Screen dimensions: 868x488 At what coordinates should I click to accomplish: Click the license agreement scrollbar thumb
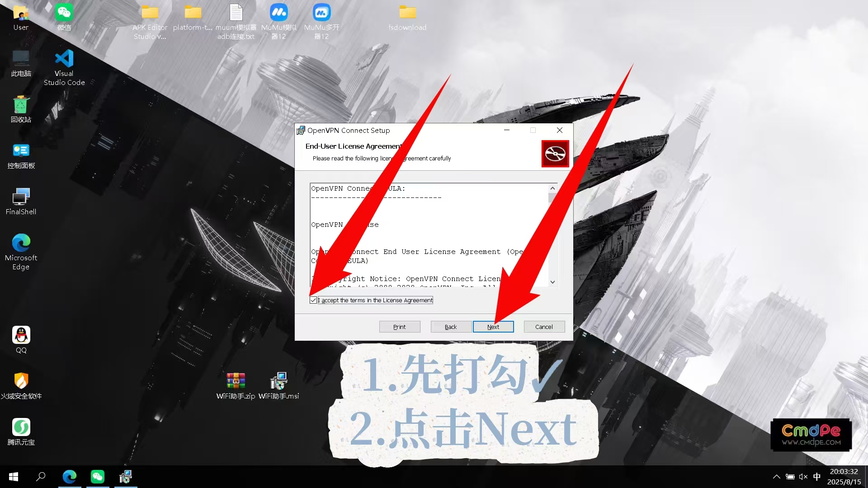552,198
